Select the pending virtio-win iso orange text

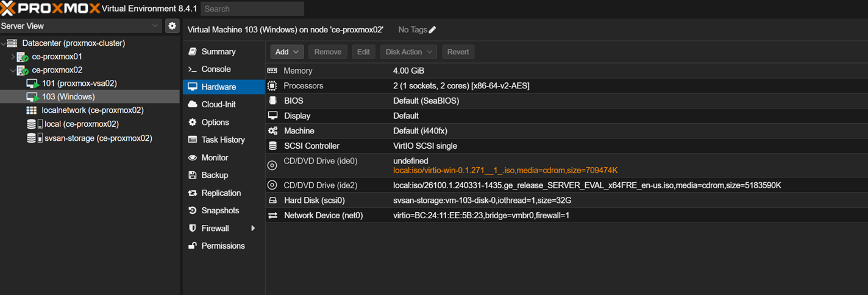click(505, 171)
